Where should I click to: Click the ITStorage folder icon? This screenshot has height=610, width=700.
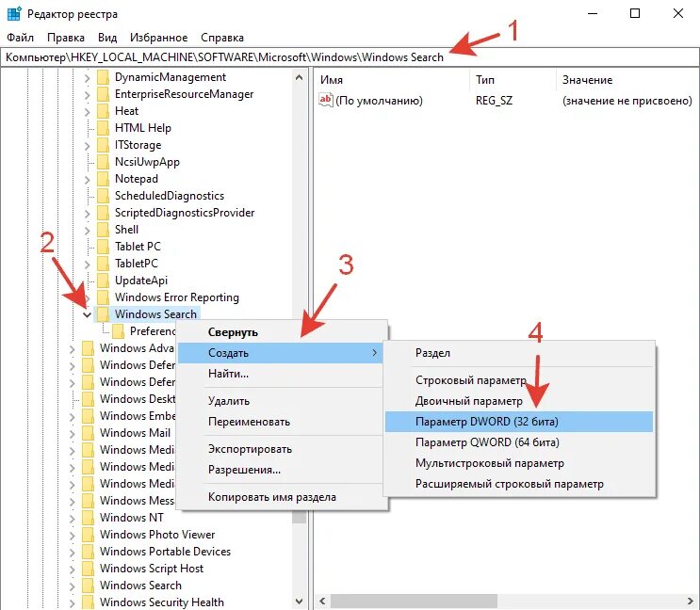tap(103, 145)
